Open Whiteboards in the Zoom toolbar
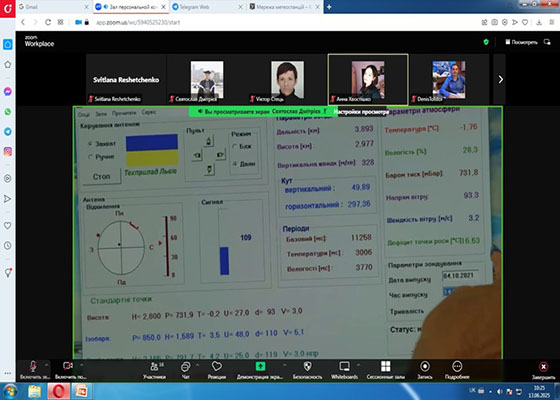The height and width of the screenshot is (400, 560). click(344, 370)
